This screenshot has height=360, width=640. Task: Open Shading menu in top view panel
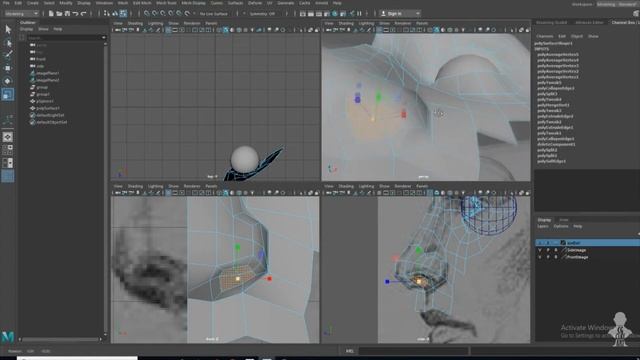[x=135, y=23]
